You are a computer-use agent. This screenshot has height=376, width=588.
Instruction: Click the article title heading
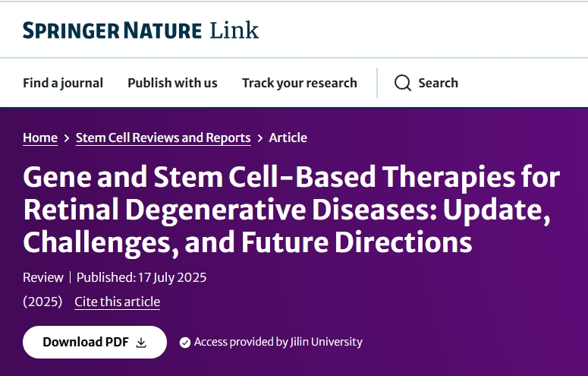[291, 210]
